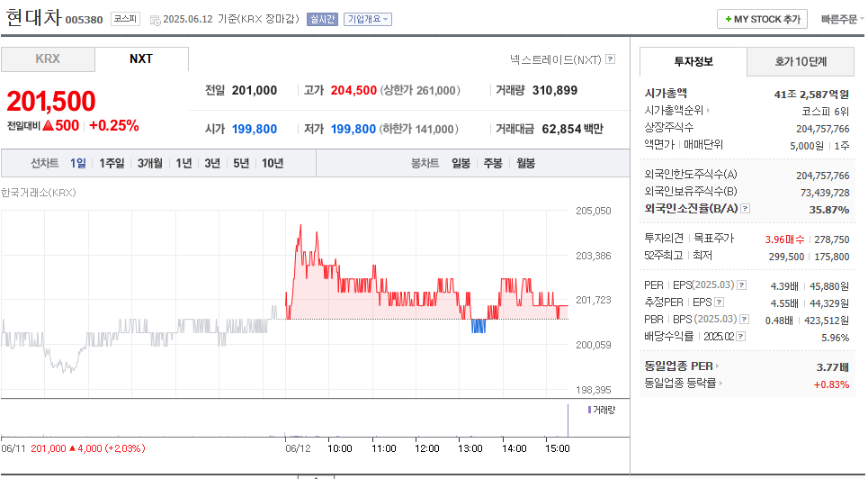Viewport: 868px width, 479px height.
Task: Select the NXT tab
Action: (x=141, y=59)
